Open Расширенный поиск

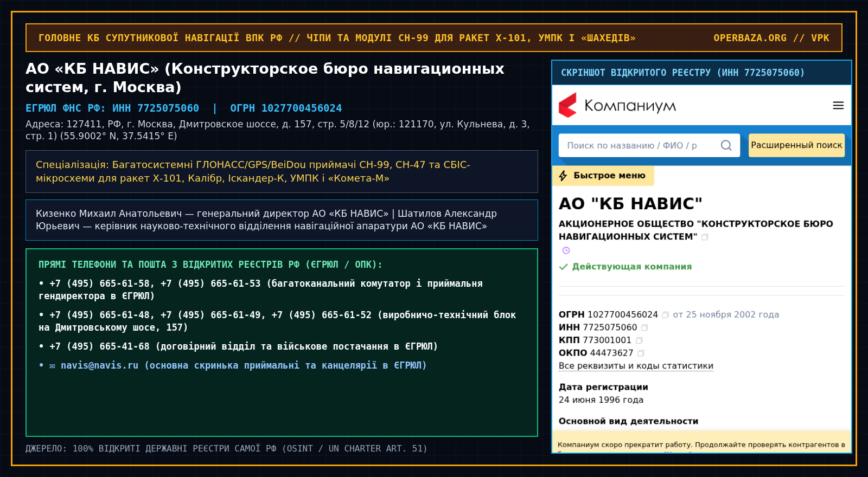tap(796, 145)
